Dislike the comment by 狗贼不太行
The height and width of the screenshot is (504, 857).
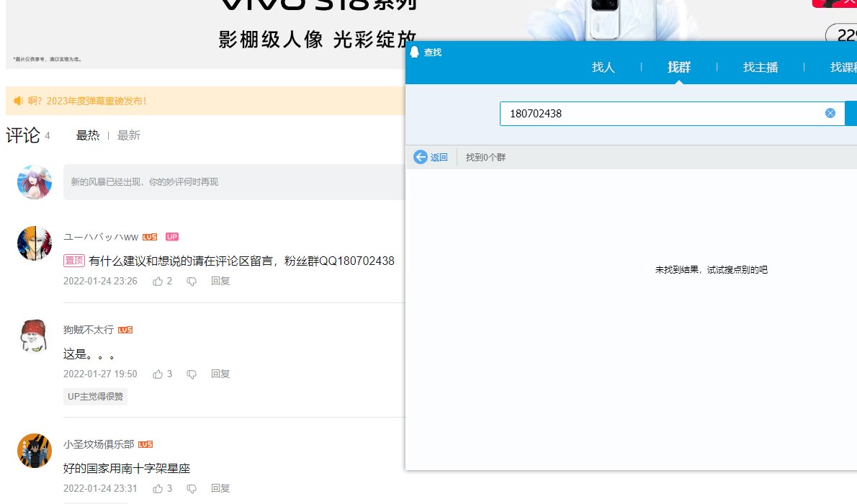click(x=192, y=374)
